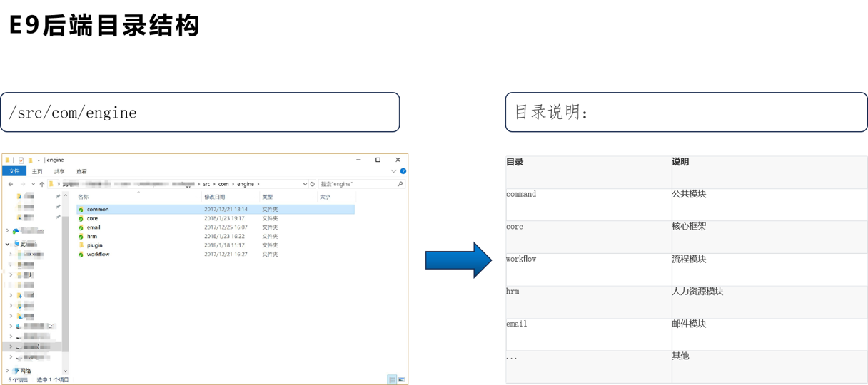Select the core folder name
Screen dimensions: 868x385
pyautogui.click(x=92, y=218)
